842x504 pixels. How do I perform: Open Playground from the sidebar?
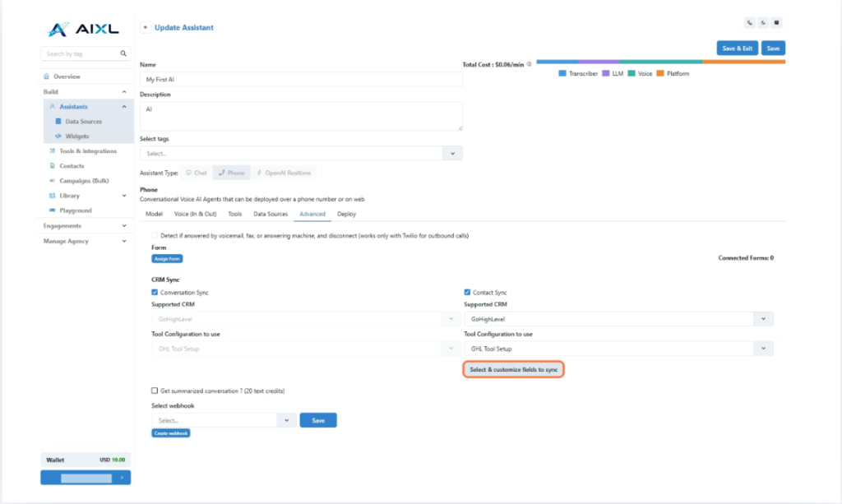tap(76, 210)
